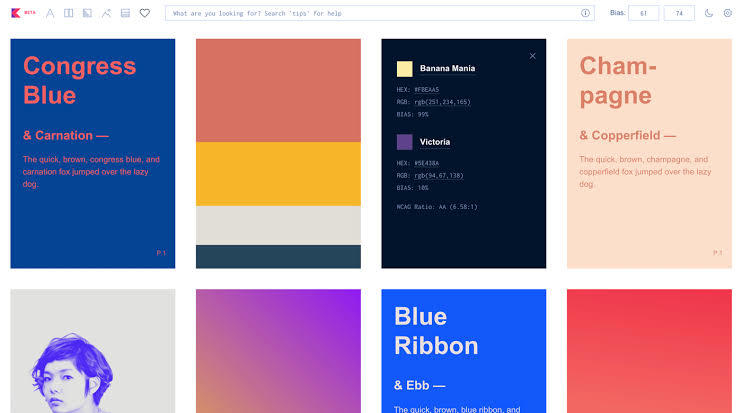
Task: Switch to the Type view icon
Action: 50,13
